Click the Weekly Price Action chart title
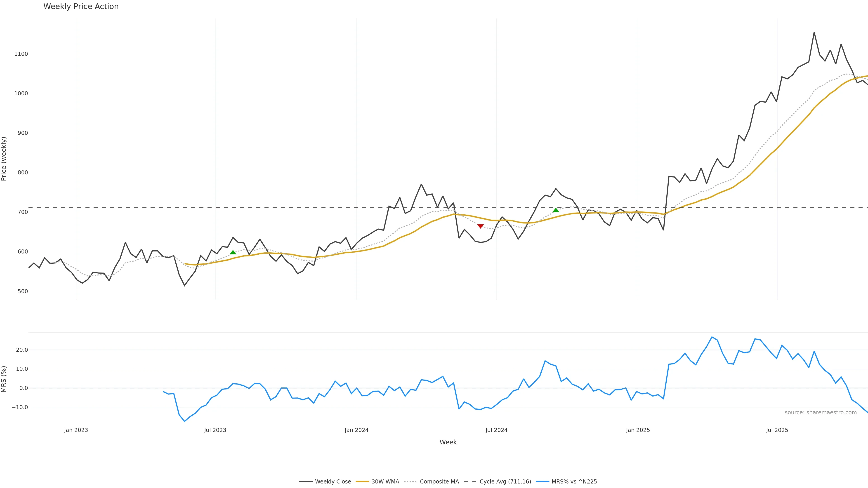 click(81, 6)
